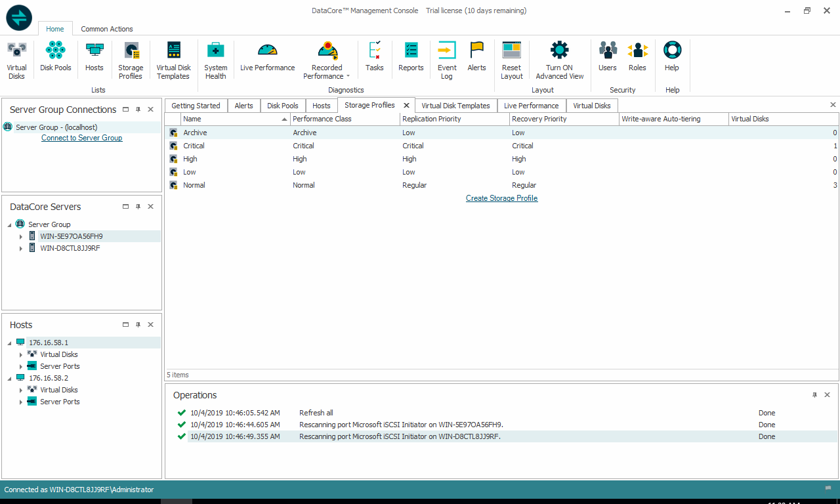Image resolution: width=840 pixels, height=504 pixels.
Task: Open Alerts flag icon in ribbon
Action: pyautogui.click(x=477, y=56)
